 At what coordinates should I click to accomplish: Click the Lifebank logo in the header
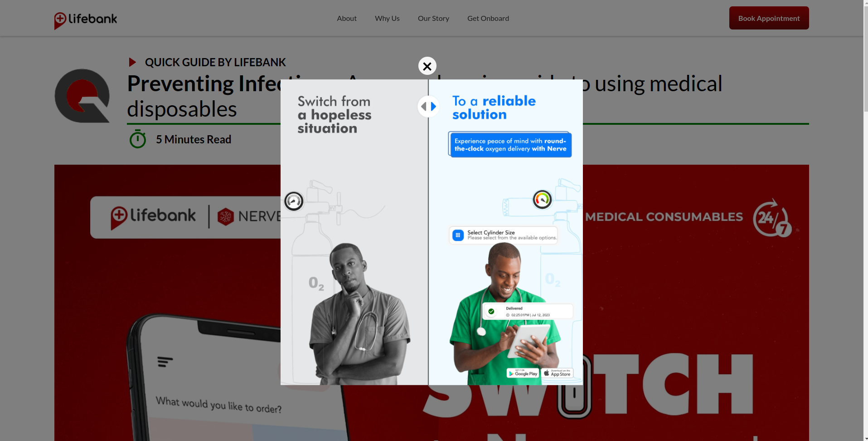(x=86, y=20)
